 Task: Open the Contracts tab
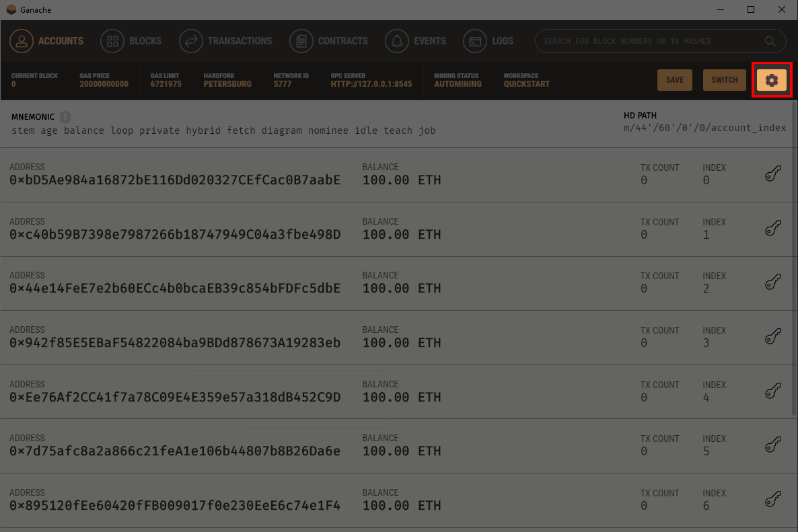328,41
